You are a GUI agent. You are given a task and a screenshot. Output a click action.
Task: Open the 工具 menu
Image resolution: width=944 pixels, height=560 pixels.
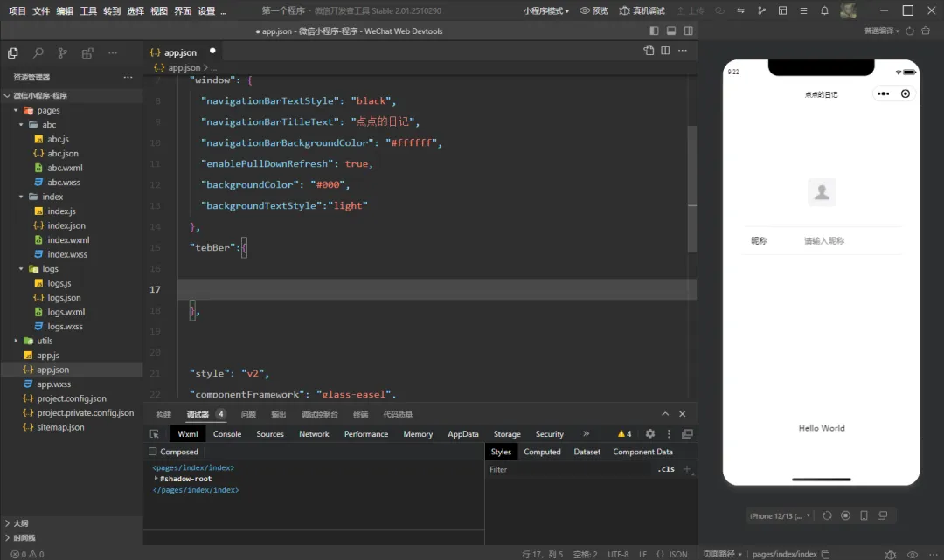88,10
